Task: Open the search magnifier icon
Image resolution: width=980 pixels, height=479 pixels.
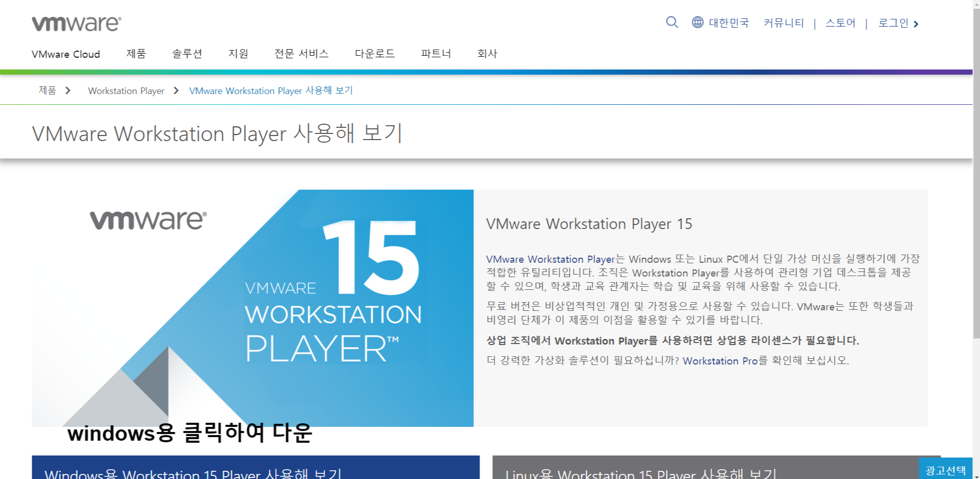Action: tap(672, 22)
